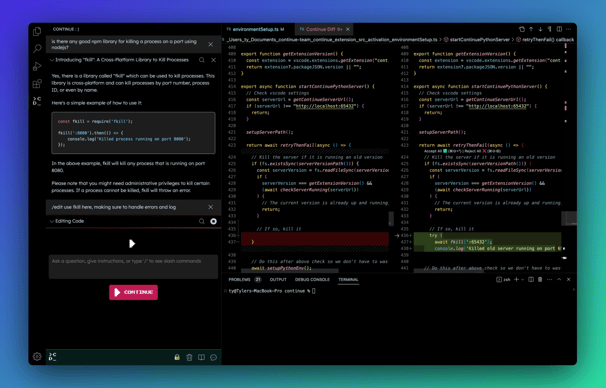The width and height of the screenshot is (606, 388).
Task: Click the Continue logo in sidebar footer
Action: 53,356
